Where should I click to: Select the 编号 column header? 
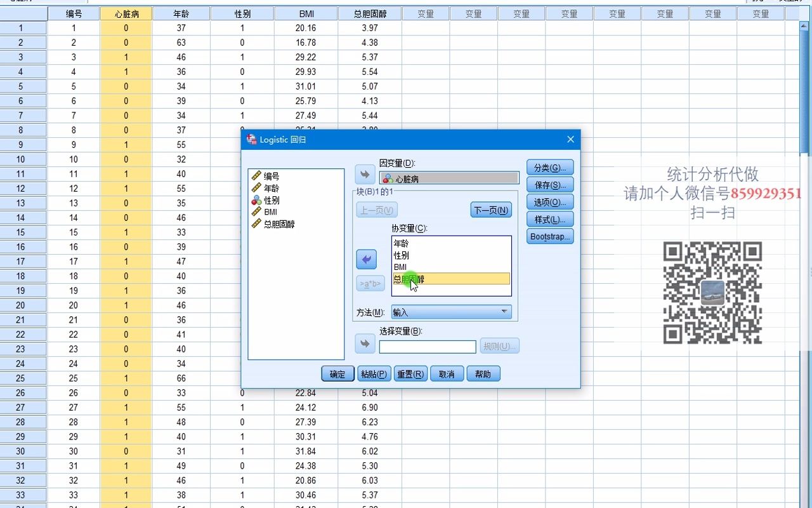pos(74,13)
